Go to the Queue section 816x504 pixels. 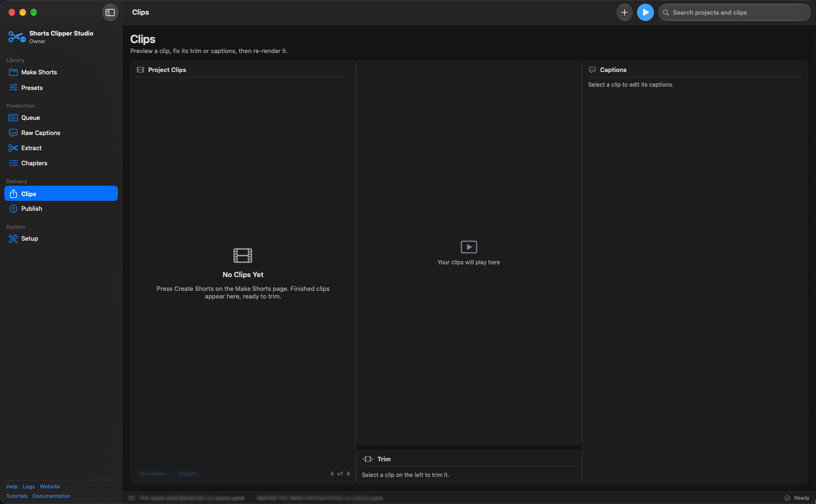click(x=61, y=117)
